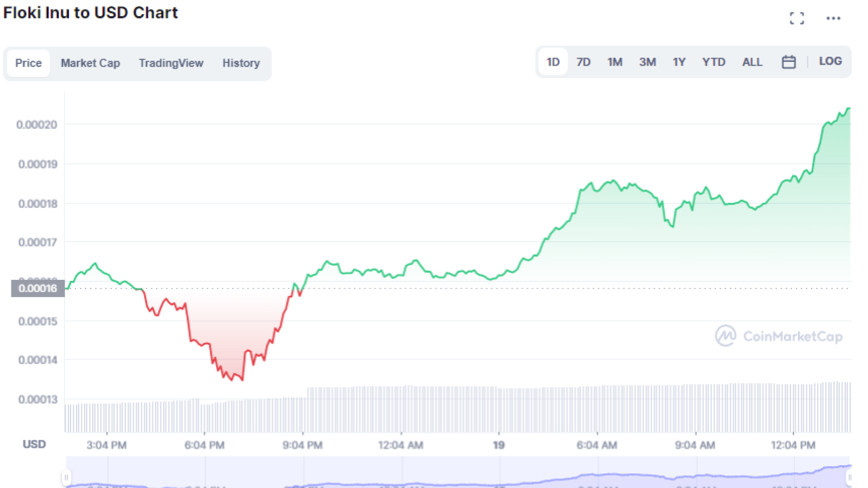
Task: Click the green price peak at chart end
Action: (848, 108)
